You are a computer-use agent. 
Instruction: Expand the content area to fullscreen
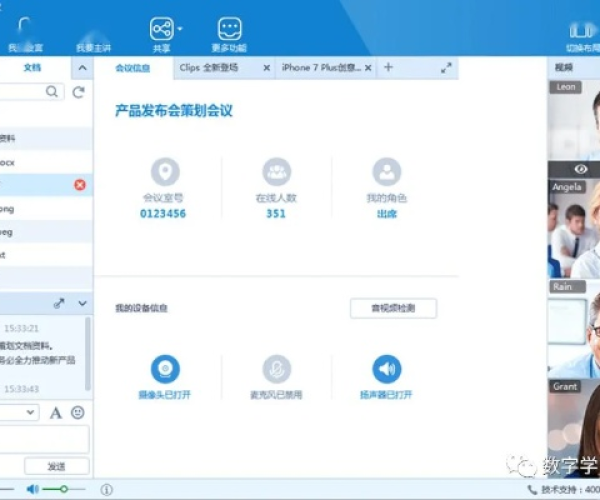pos(446,68)
